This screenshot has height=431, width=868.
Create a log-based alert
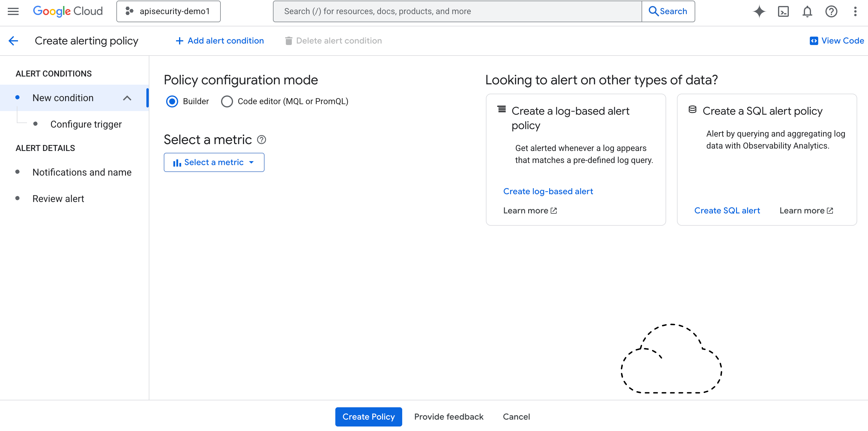[548, 191]
